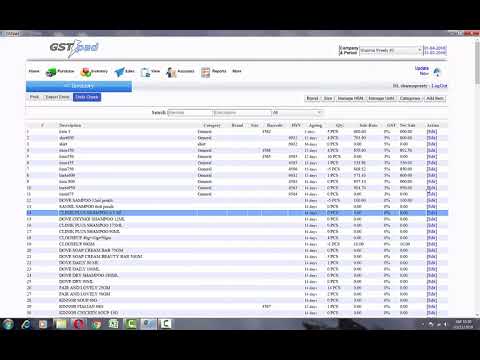Click the clock in the system tray
This screenshot has height=360, width=480.
[463, 324]
